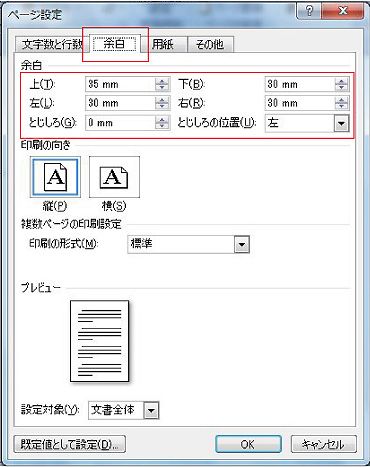Open the 用紙 tab
The image size is (370, 467).
(163, 44)
